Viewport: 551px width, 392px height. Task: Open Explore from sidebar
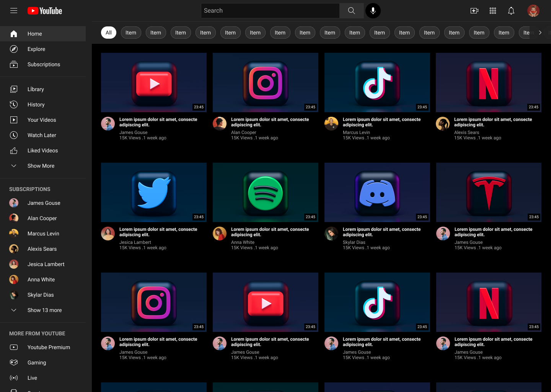pos(43,49)
